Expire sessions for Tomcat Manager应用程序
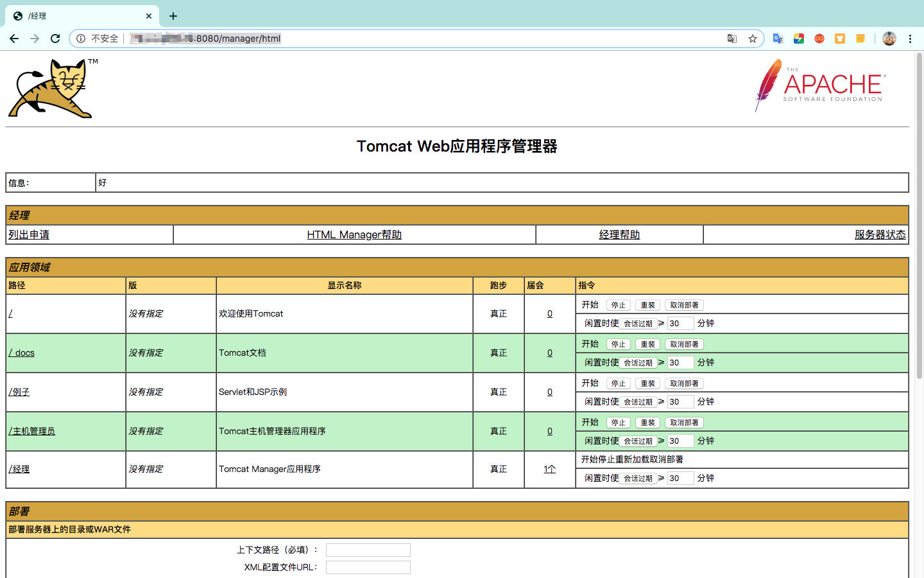Viewport: 924px width, 578px height. pyautogui.click(x=638, y=478)
